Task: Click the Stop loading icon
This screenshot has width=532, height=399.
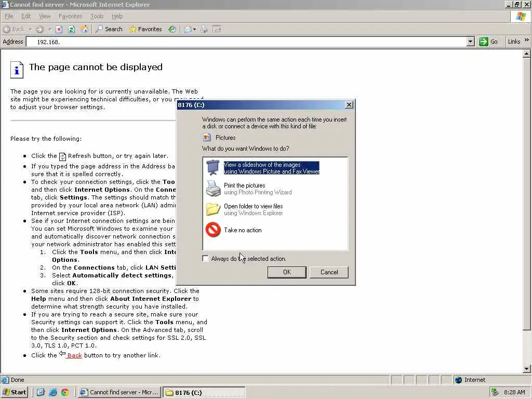Action: (59, 29)
